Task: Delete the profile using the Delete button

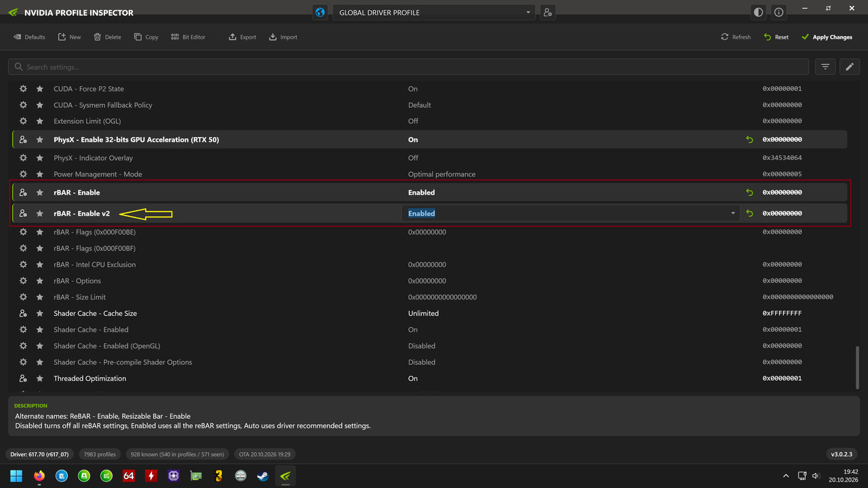Action: [107, 37]
